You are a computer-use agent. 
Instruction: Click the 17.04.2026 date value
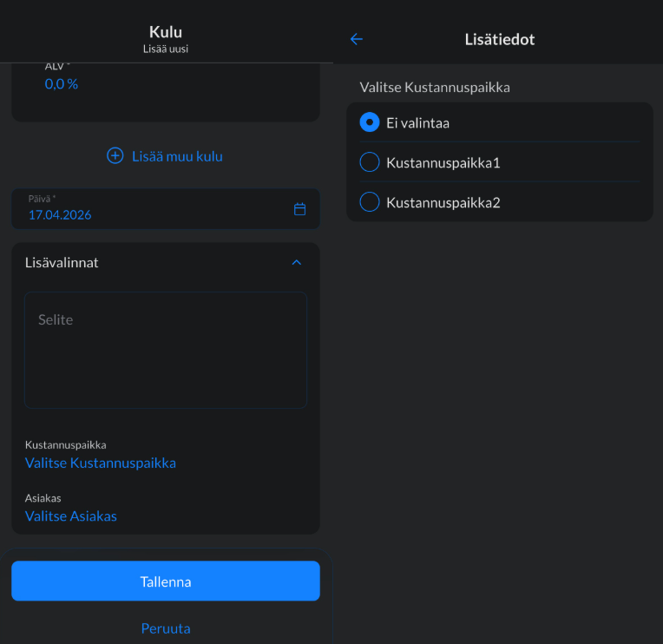60,214
